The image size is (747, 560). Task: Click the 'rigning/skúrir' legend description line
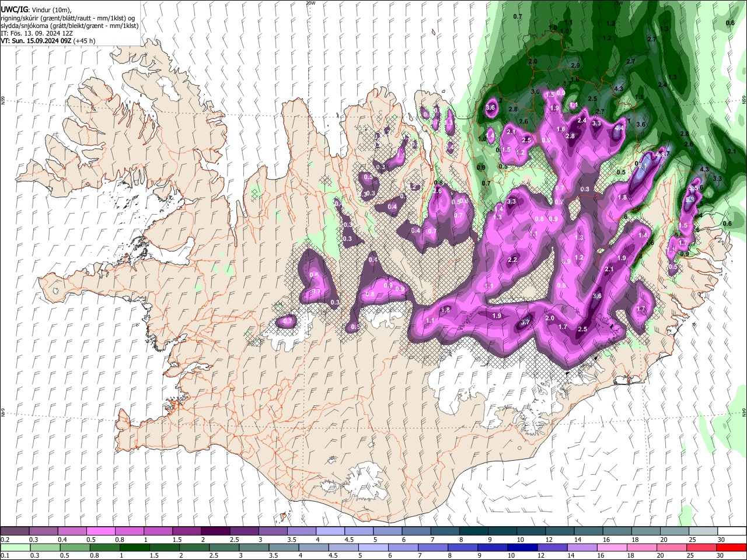pos(68,18)
